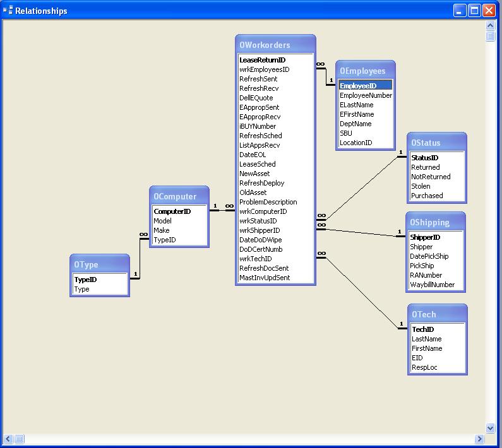Viewport: 502px width, 448px height.
Task: Select OldAsset field
Action: 275,192
